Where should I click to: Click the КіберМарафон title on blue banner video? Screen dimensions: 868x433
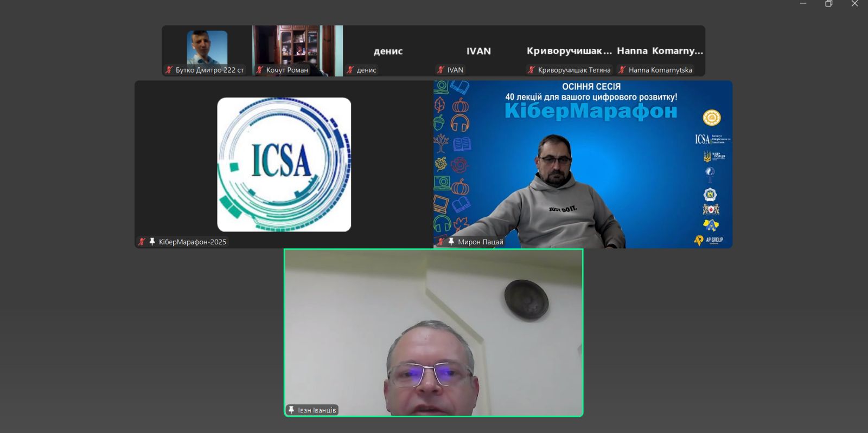591,111
